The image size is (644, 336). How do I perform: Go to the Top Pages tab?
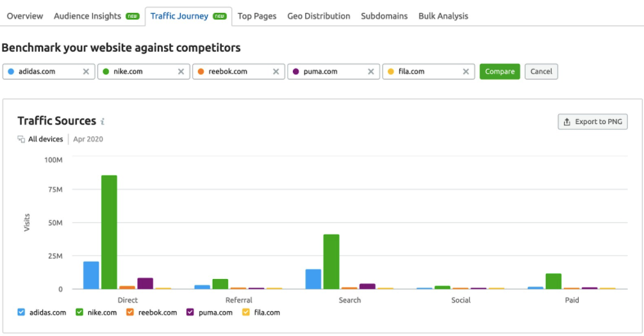pyautogui.click(x=257, y=16)
